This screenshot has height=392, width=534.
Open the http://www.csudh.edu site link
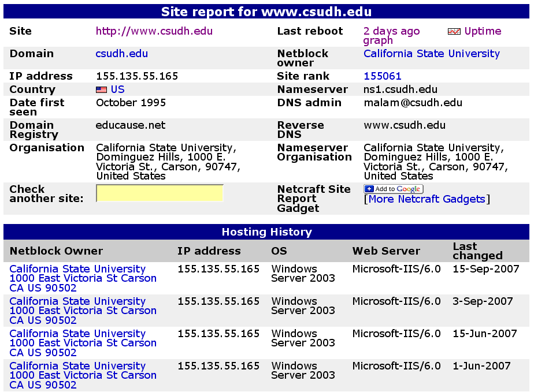154,31
